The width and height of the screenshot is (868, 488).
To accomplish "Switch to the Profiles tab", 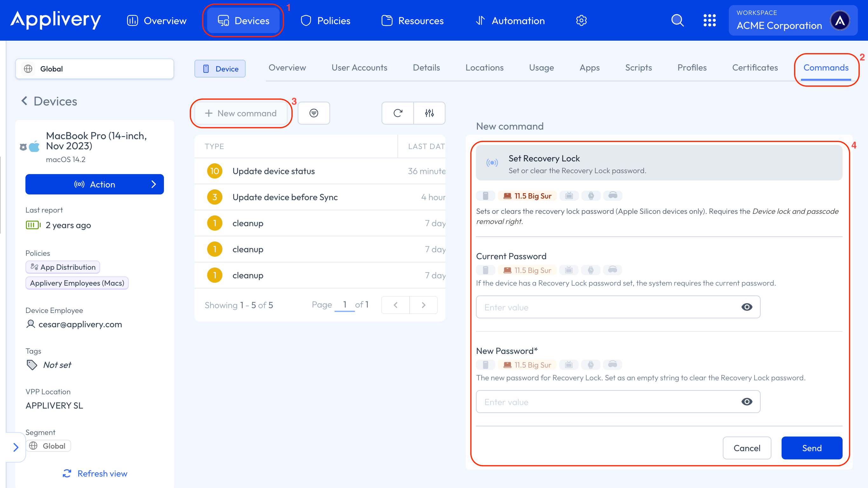I will coord(692,68).
